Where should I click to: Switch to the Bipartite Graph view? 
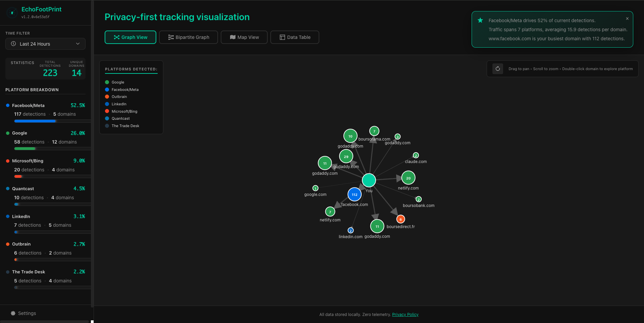coord(188,37)
